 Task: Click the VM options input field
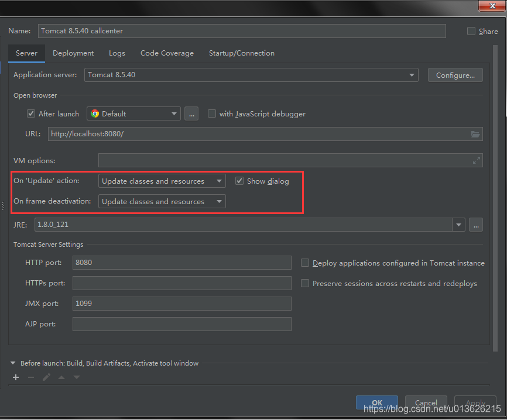click(290, 160)
